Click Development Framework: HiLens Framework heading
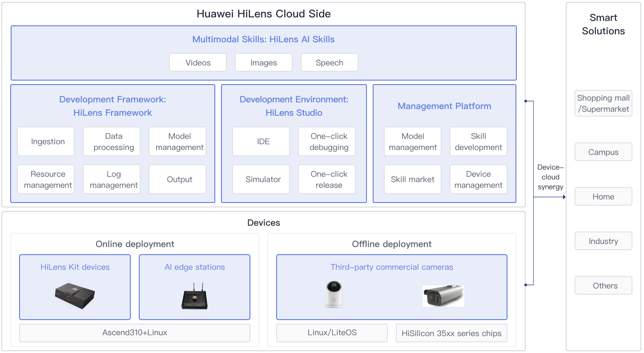The height and width of the screenshot is (353, 644). pyautogui.click(x=113, y=106)
